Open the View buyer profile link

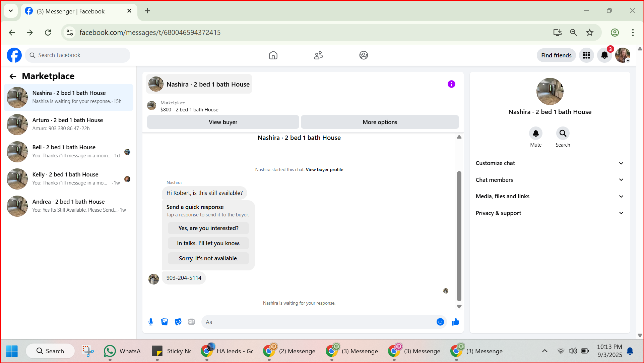[324, 170]
